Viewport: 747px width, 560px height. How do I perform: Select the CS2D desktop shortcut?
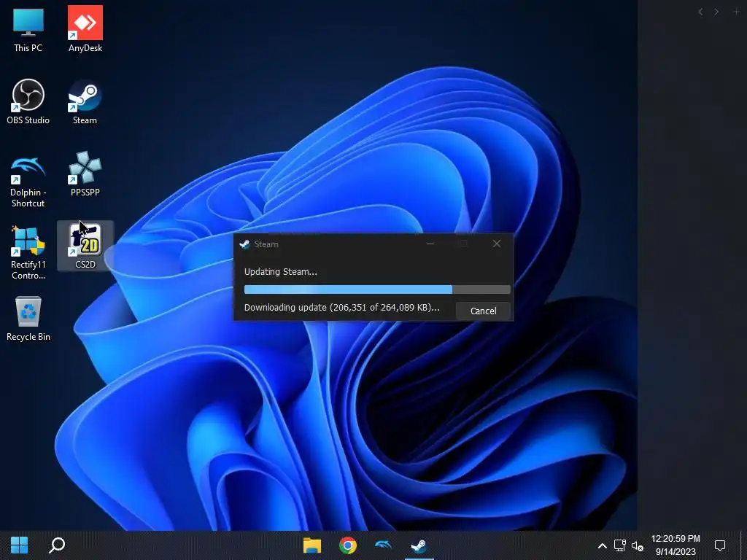click(85, 246)
